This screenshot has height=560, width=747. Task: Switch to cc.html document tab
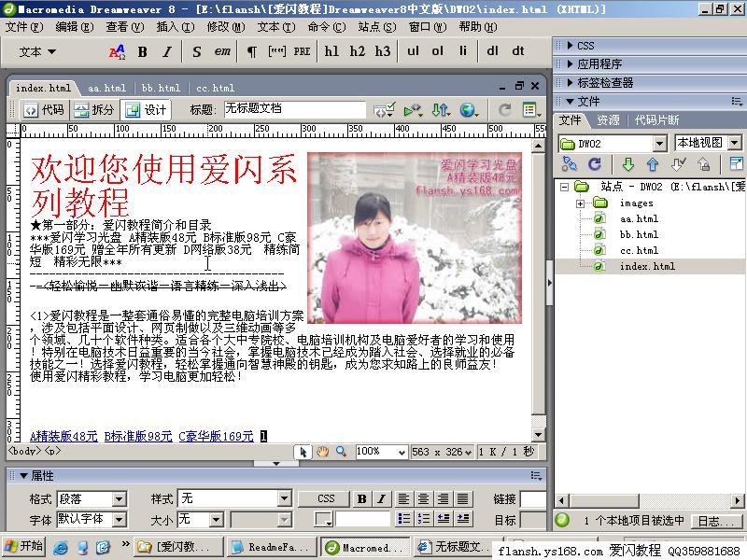[216, 88]
